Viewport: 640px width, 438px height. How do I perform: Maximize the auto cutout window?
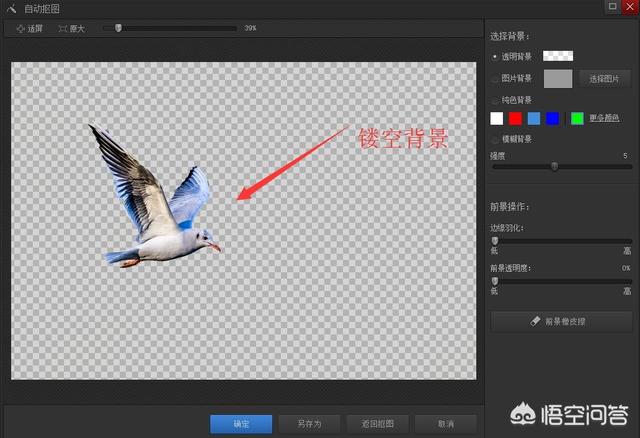[x=611, y=7]
